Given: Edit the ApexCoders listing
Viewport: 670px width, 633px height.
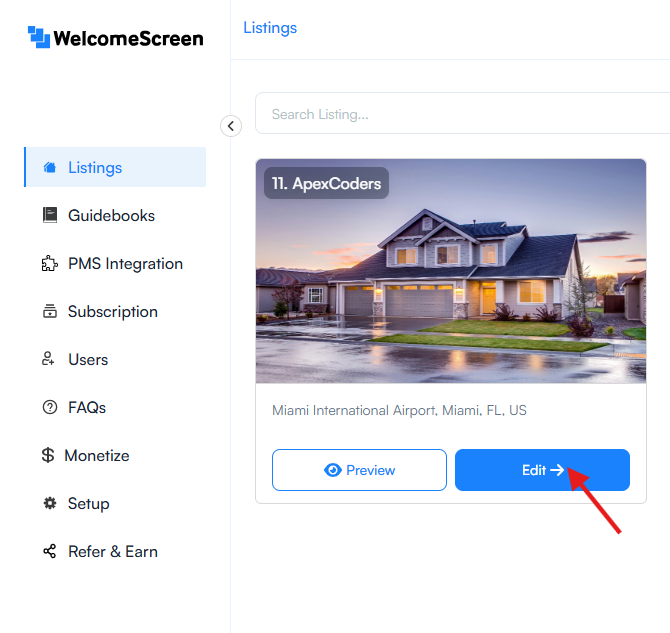Looking at the screenshot, I should click(x=542, y=470).
